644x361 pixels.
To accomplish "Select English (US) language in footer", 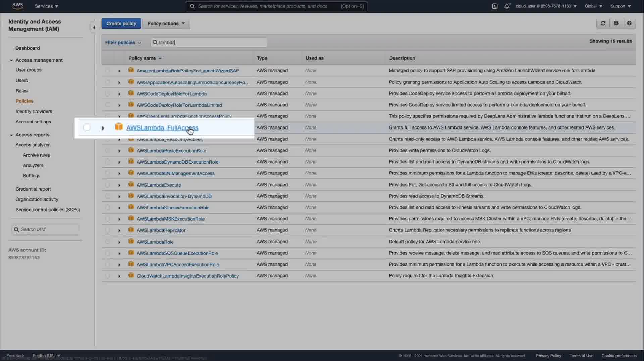I will [x=46, y=356].
